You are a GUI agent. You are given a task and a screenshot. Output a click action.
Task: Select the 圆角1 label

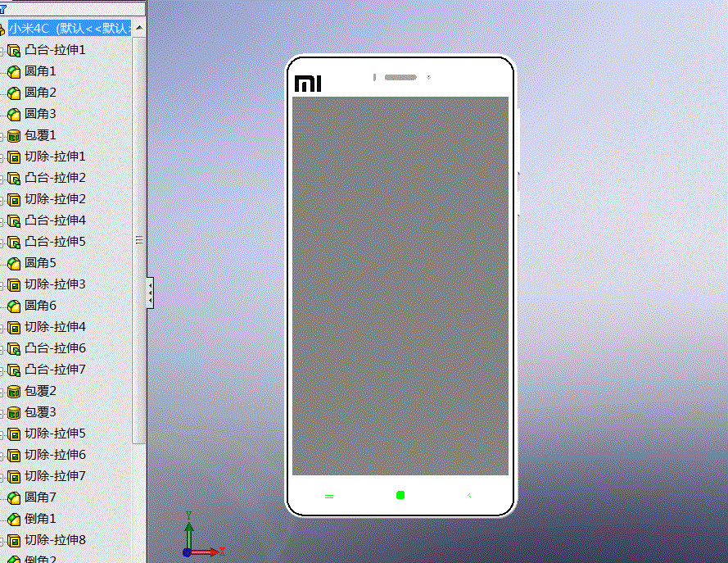(x=40, y=71)
